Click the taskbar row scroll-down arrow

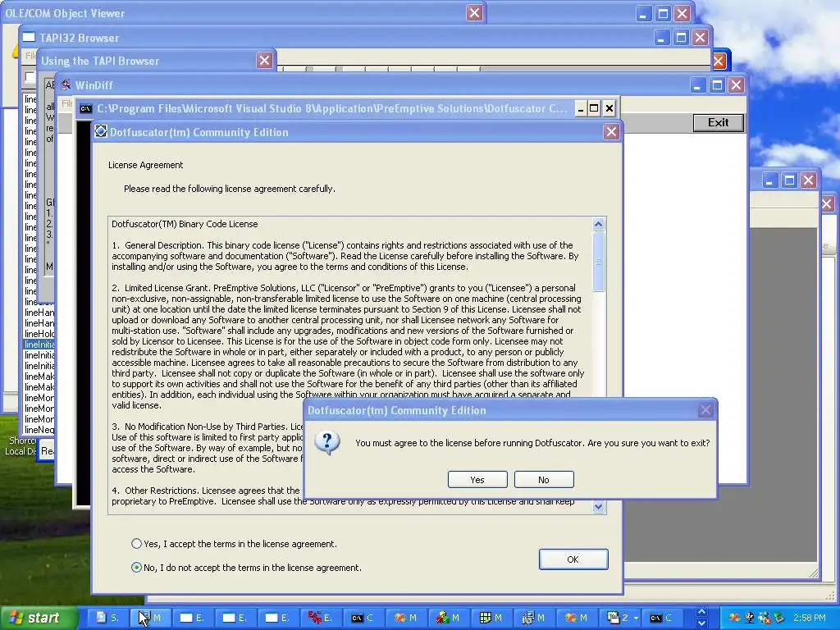(x=702, y=623)
